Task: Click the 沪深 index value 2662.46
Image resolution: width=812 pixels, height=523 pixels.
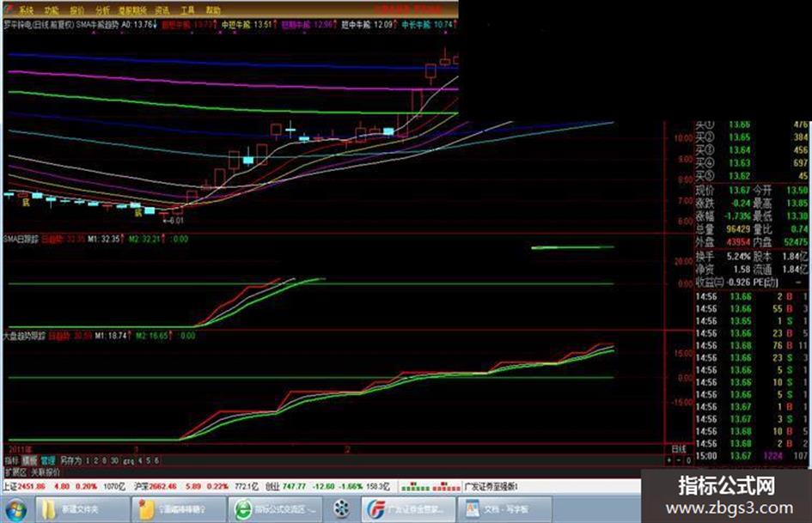Action: click(163, 487)
